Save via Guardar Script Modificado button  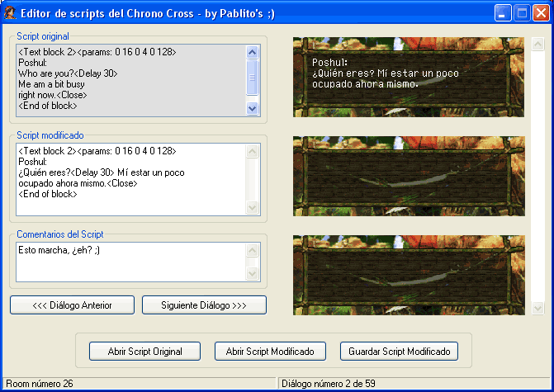(400, 352)
